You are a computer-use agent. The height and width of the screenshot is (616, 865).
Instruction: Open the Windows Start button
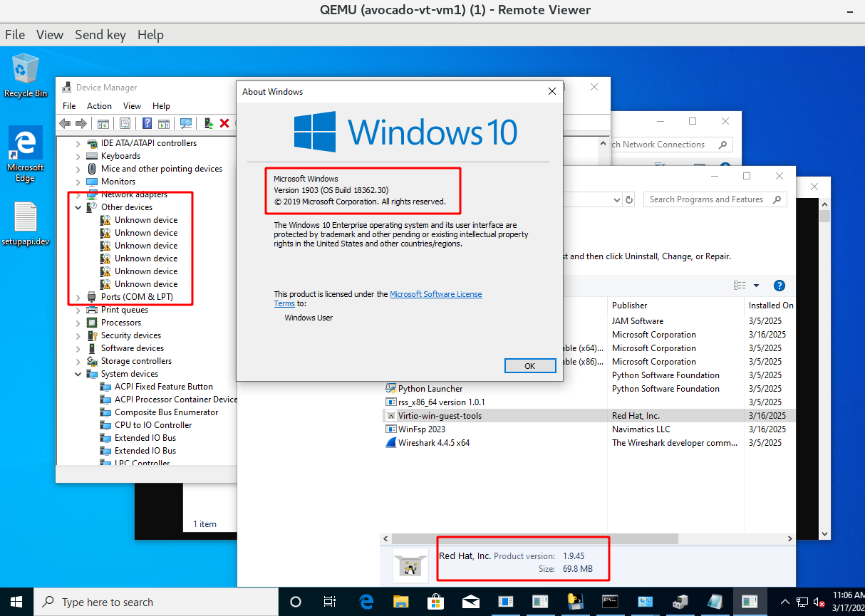click(x=16, y=602)
